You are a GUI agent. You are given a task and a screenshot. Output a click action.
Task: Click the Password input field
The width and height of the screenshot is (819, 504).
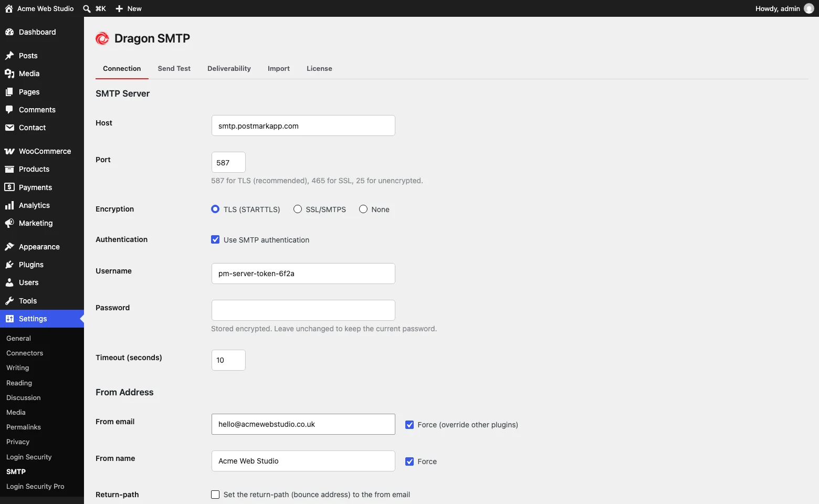tap(303, 310)
